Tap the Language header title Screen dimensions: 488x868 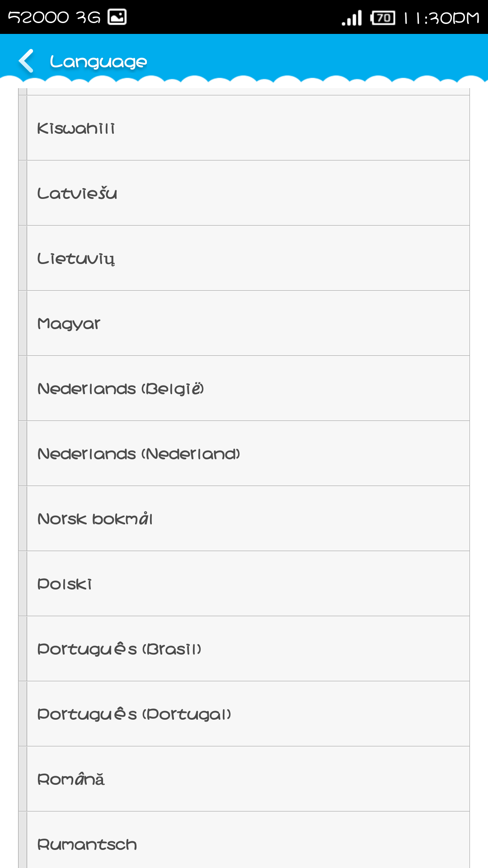(x=99, y=61)
